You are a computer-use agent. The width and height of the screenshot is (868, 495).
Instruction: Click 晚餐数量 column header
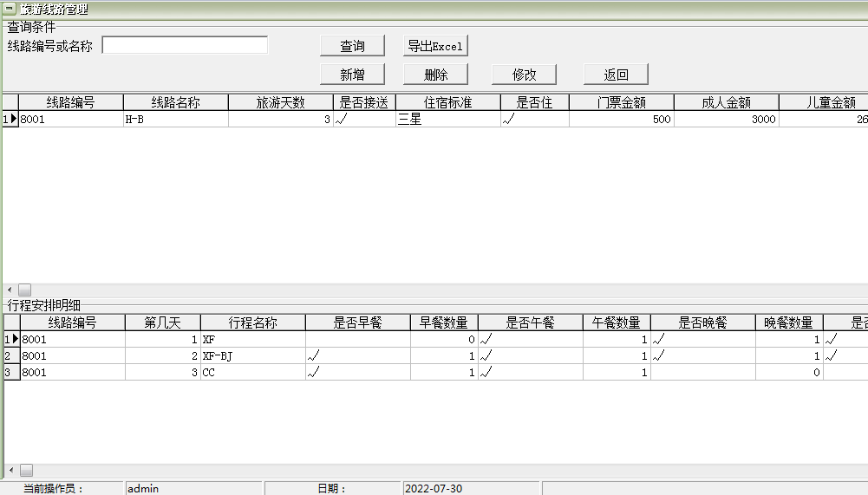(x=789, y=322)
